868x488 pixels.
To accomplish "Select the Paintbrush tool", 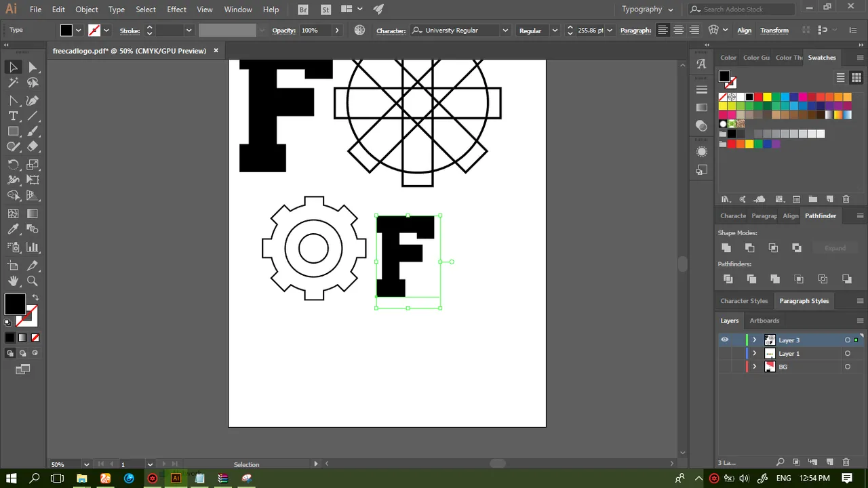I will (33, 131).
